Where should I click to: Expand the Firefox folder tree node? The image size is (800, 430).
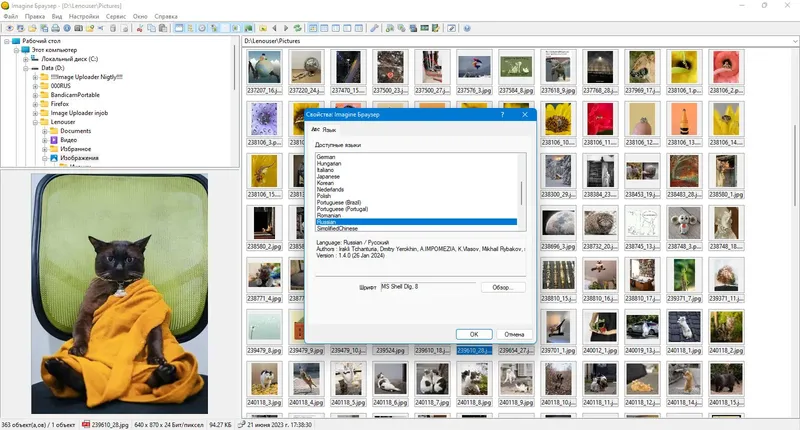tap(35, 104)
